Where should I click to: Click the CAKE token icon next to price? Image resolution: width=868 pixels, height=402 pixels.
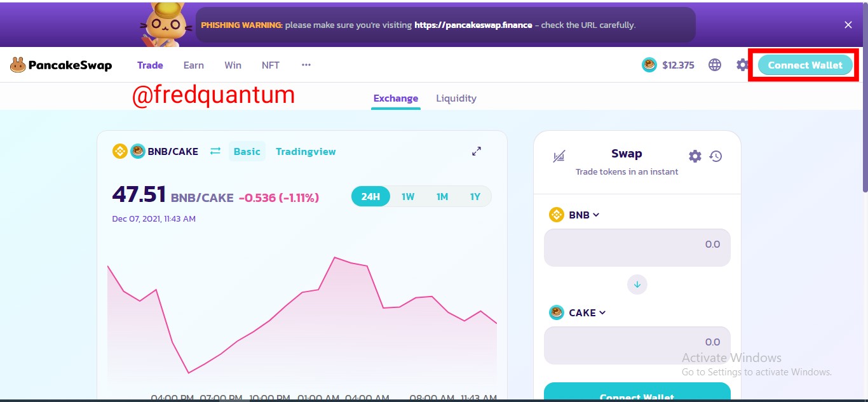point(649,65)
